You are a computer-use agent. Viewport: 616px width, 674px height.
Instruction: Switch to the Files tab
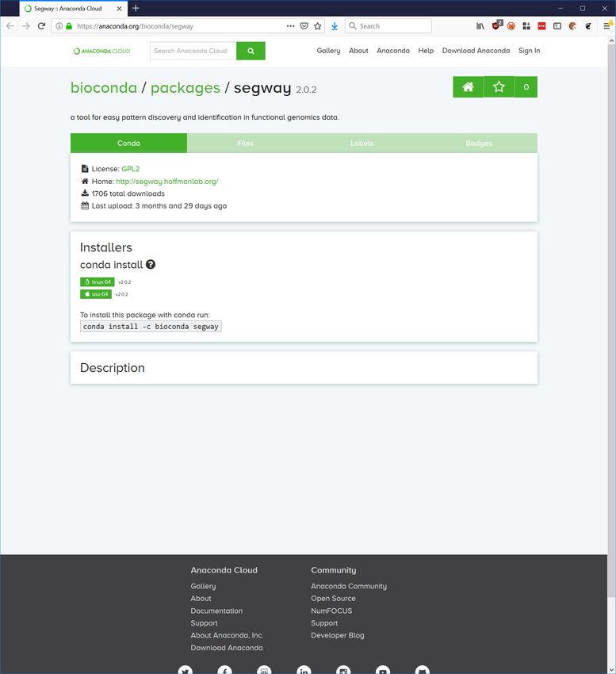tap(245, 144)
